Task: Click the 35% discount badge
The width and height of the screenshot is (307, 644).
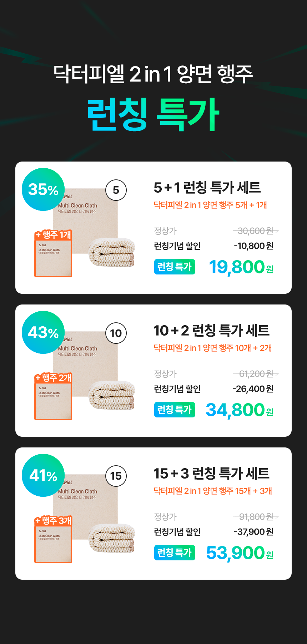Action: pyautogui.click(x=43, y=189)
